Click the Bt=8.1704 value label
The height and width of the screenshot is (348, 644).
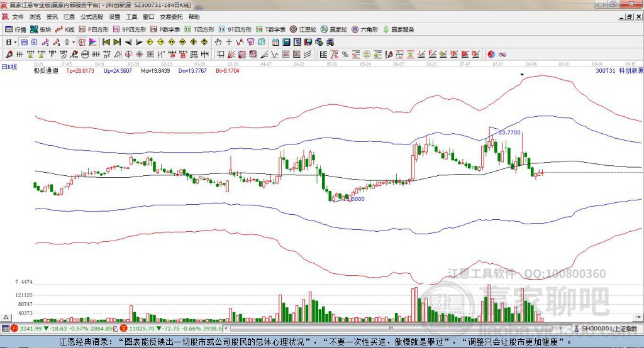click(228, 70)
